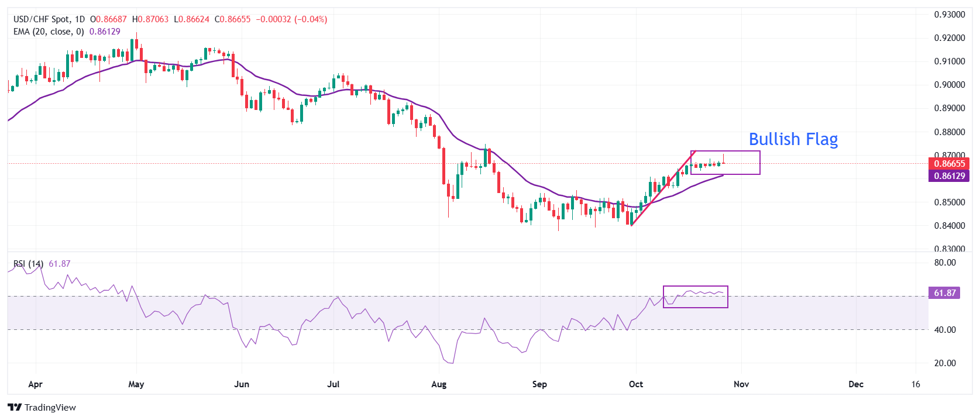Click the 1D interval label in the legend
Screen dimensions: 980x420
tap(80, 19)
